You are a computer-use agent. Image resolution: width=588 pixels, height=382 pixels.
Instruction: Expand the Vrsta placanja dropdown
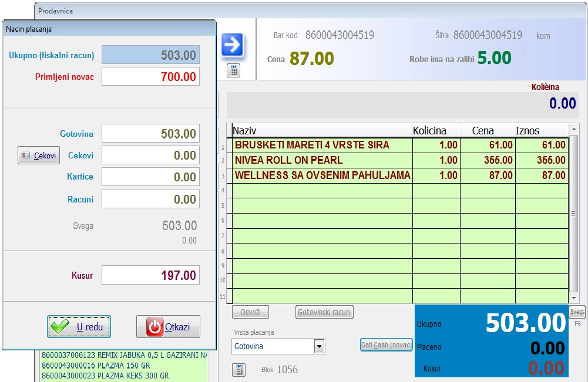(x=319, y=346)
